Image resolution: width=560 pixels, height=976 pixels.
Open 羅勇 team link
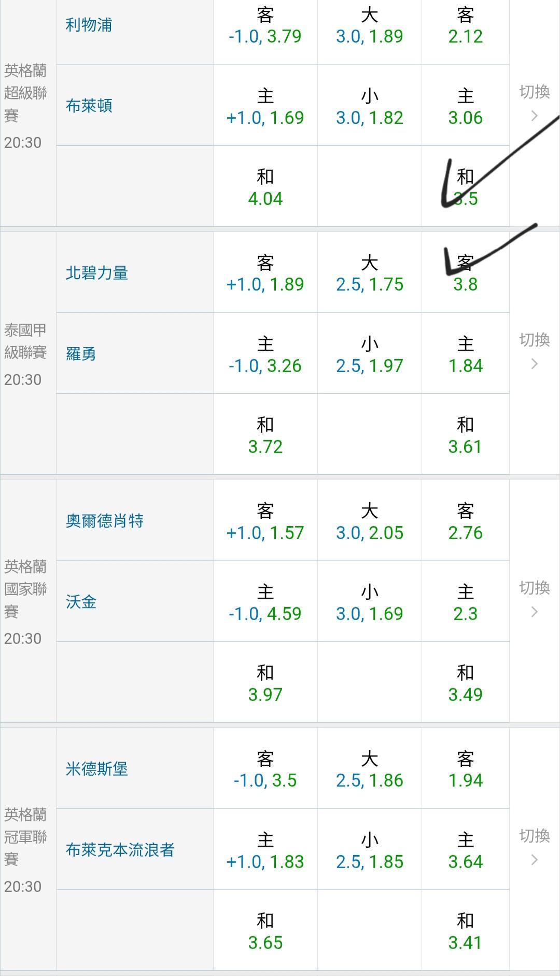click(x=81, y=354)
